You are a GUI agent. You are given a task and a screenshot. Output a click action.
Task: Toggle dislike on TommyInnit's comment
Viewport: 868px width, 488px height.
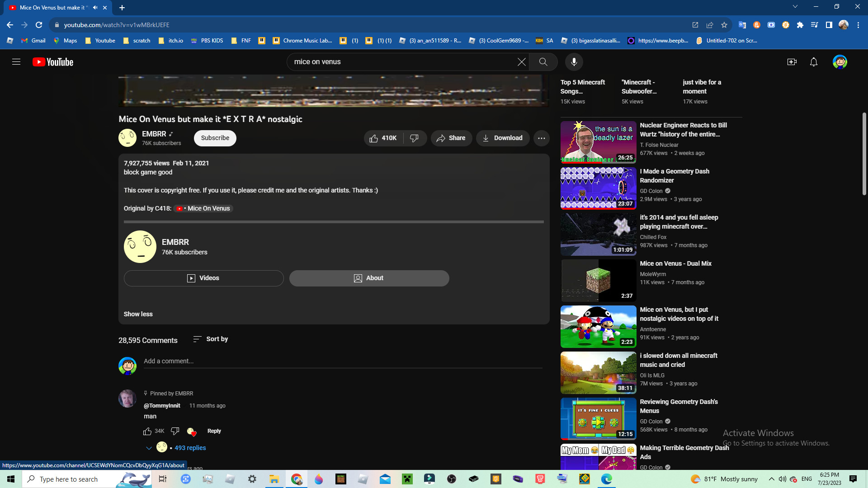175,431
